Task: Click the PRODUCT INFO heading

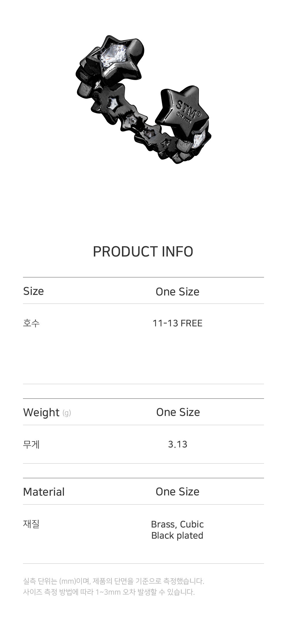Action: point(143,252)
